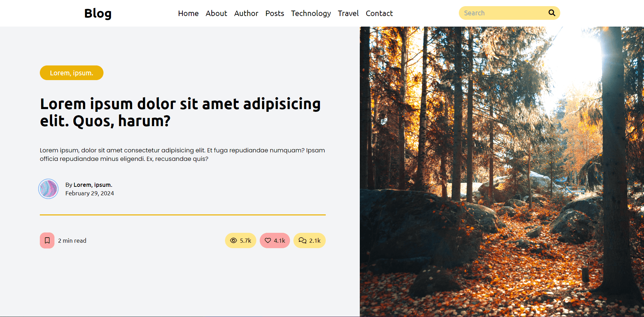Go to the Home menu item
The height and width of the screenshot is (317, 644).
[x=188, y=13]
